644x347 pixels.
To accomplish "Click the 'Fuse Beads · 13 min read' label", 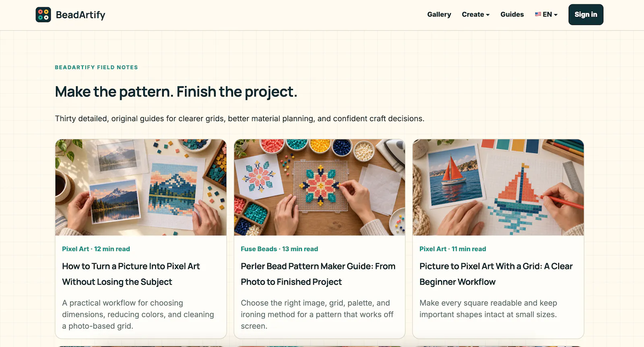I will [279, 249].
